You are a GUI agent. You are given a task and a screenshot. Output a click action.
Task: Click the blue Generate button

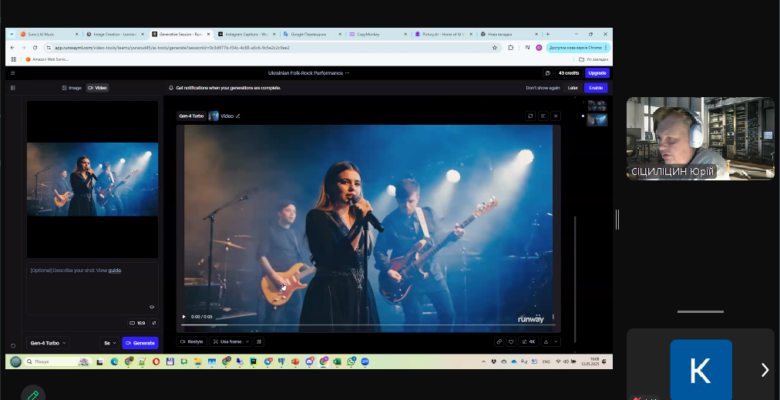pos(141,343)
